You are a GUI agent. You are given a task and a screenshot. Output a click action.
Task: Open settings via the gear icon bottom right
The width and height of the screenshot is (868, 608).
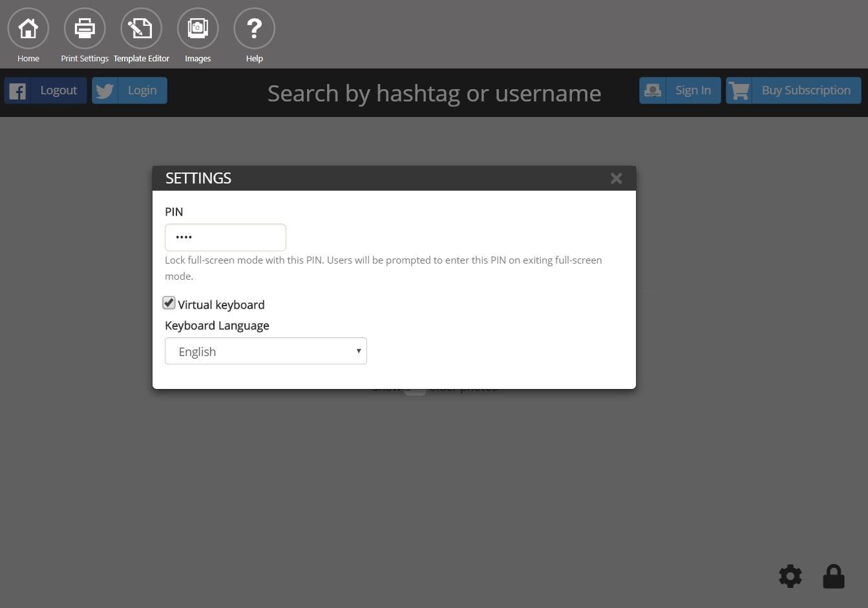coord(790,576)
